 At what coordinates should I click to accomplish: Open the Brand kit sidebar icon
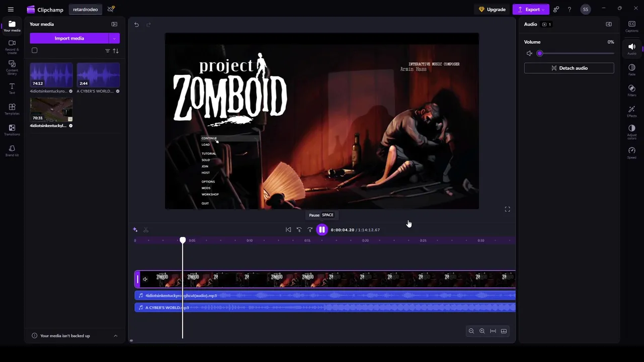click(x=12, y=151)
